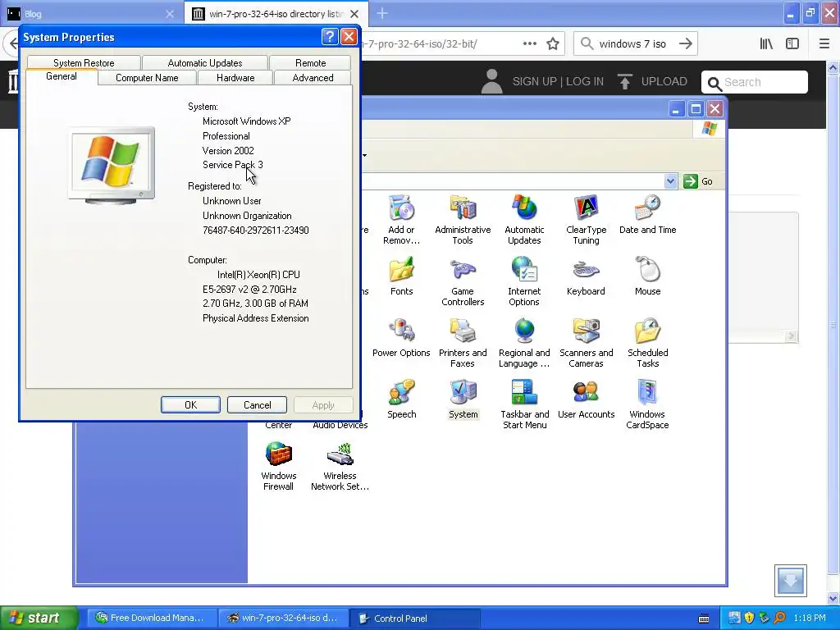Open the Fonts folder icon

pos(401,276)
